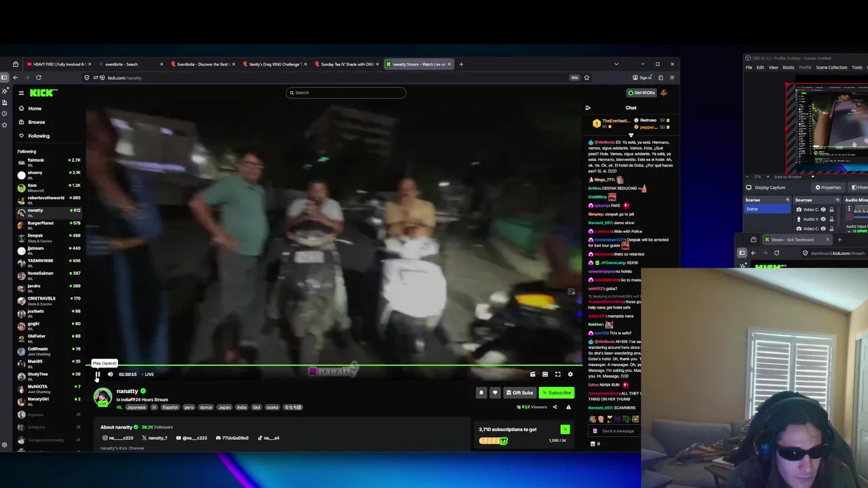
Task: Click the Get KICKs button
Action: coord(642,93)
